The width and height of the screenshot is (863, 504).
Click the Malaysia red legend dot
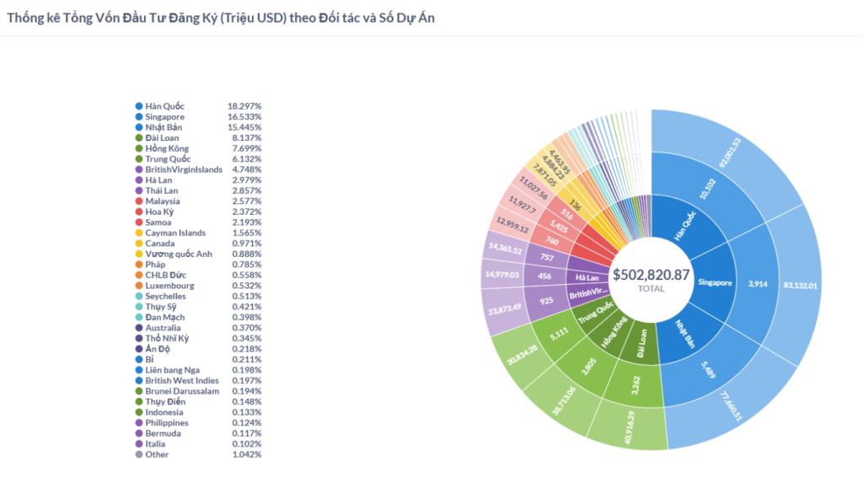coord(139,201)
